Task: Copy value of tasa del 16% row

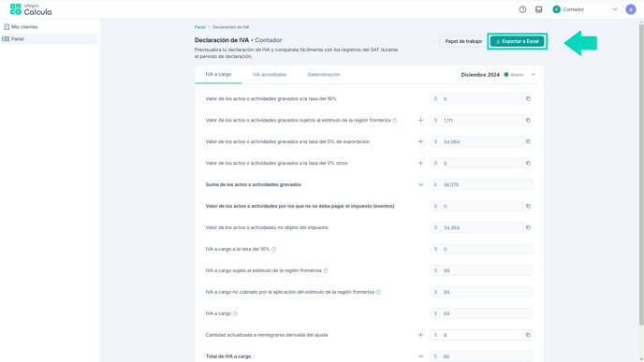Action: click(x=528, y=99)
